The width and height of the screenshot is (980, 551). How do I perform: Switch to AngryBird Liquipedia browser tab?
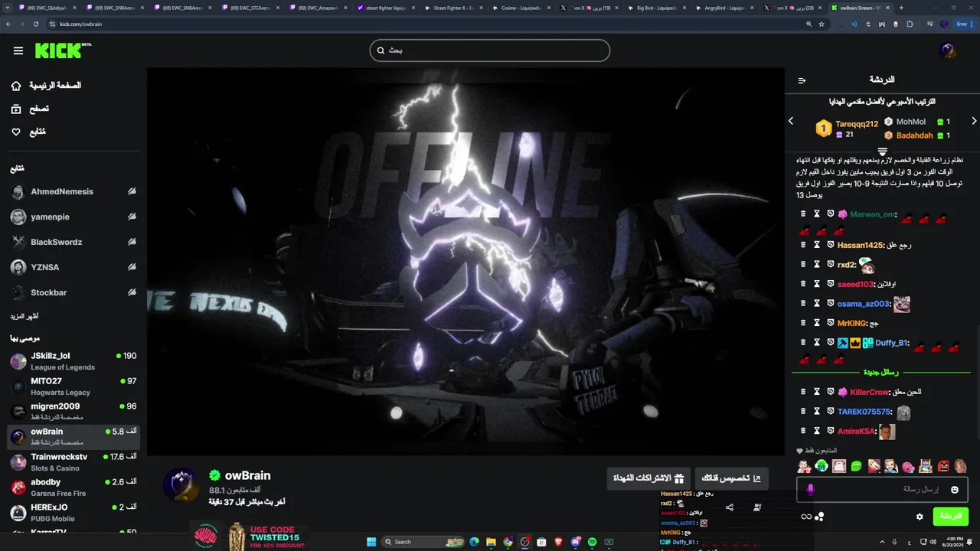724,8
